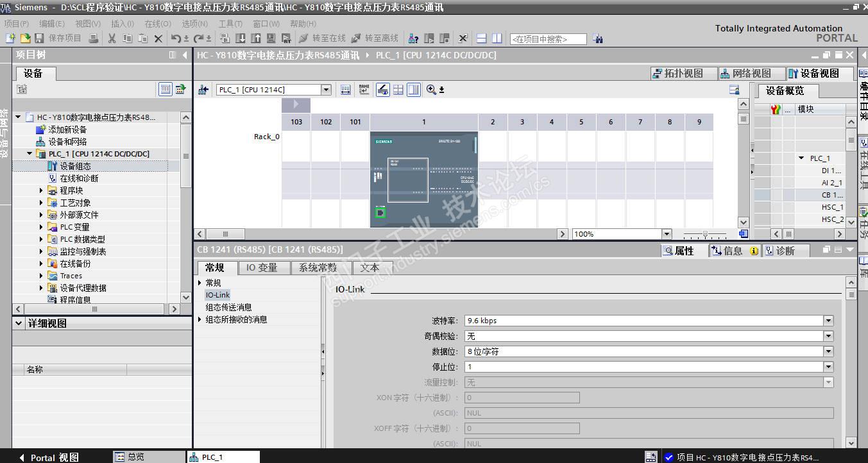Screen dimensions: 868x463
Task: Collapse the PLC_1 project tree node
Action: [x=30, y=154]
